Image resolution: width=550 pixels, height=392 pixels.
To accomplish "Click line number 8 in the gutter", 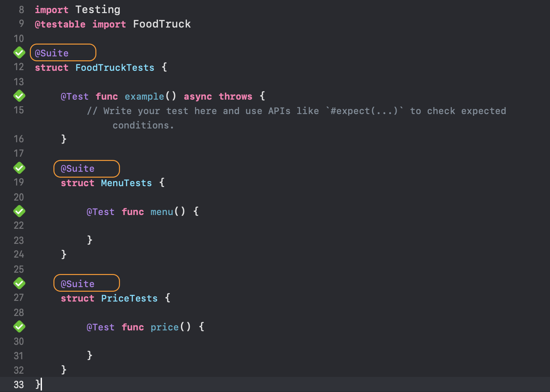I will point(21,10).
